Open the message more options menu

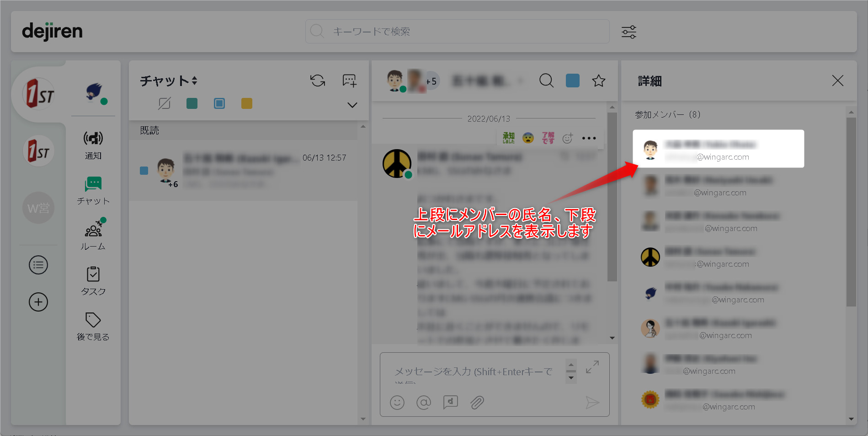click(589, 138)
